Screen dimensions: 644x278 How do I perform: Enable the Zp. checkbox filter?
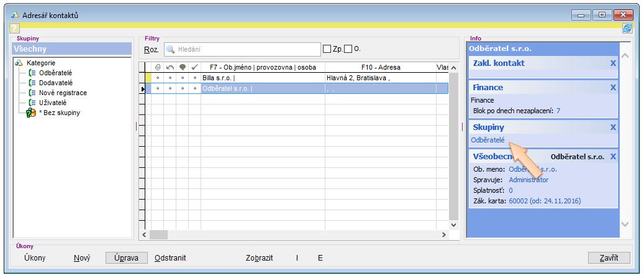[x=327, y=49]
